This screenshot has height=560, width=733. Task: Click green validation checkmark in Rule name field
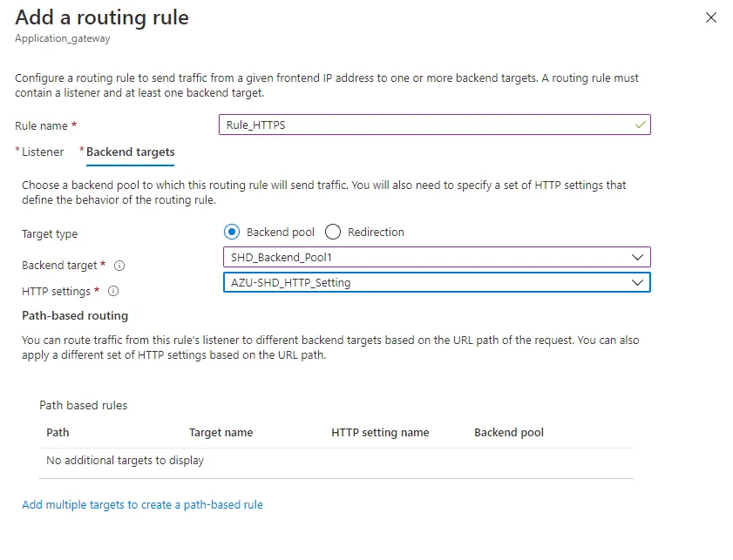641,125
